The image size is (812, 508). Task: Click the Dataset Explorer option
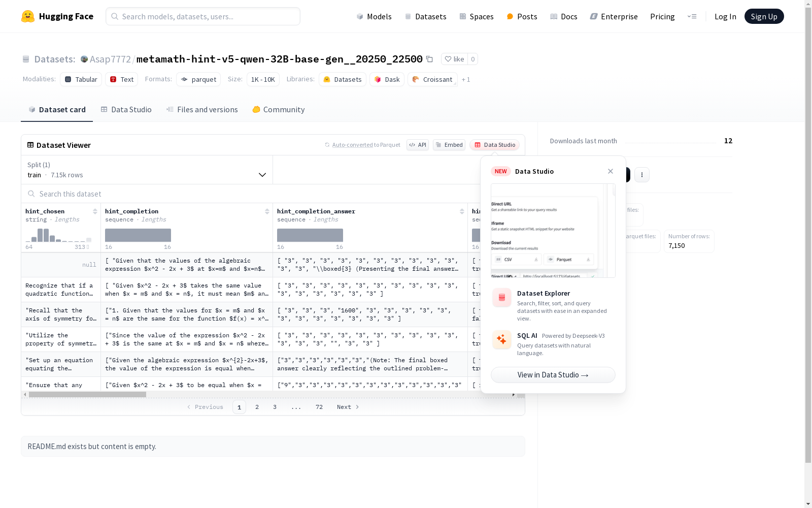click(x=553, y=305)
